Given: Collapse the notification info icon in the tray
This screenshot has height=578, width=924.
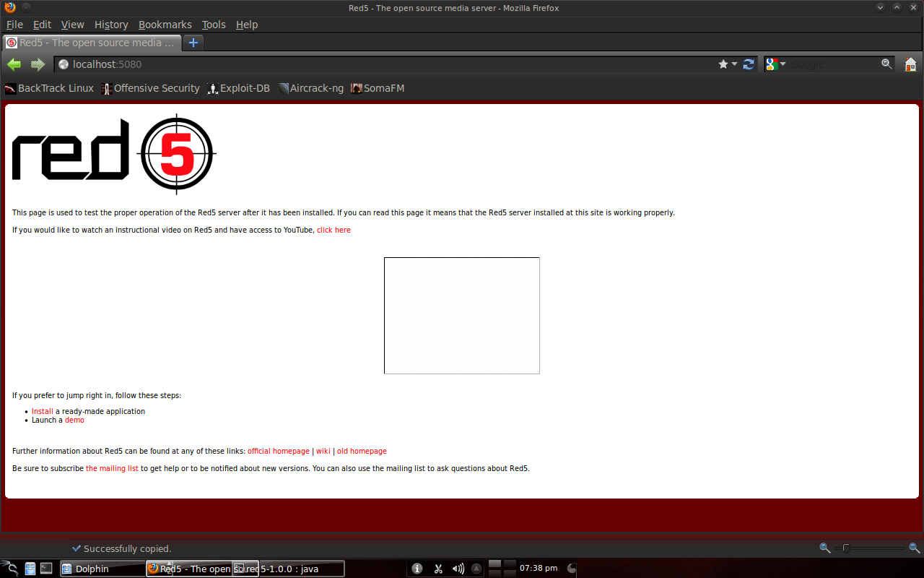Looking at the screenshot, I should (x=417, y=569).
